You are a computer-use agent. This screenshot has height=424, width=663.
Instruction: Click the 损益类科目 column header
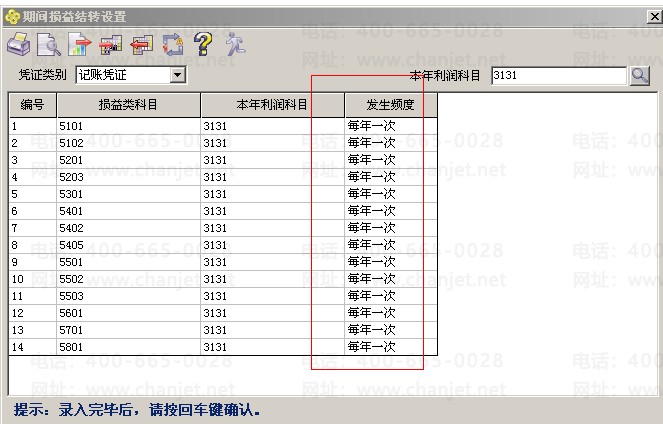(x=128, y=104)
